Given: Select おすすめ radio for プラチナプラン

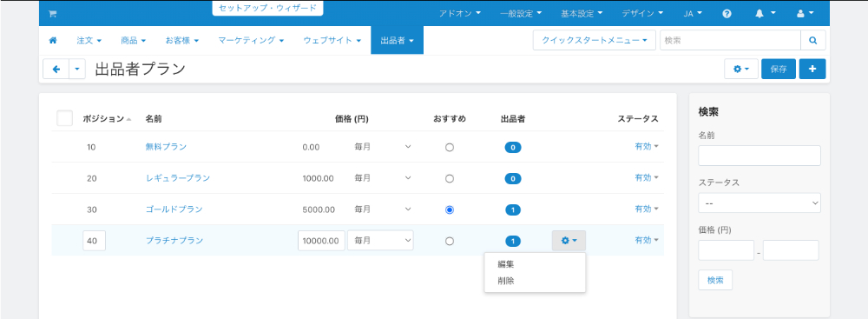Looking at the screenshot, I should coord(450,241).
